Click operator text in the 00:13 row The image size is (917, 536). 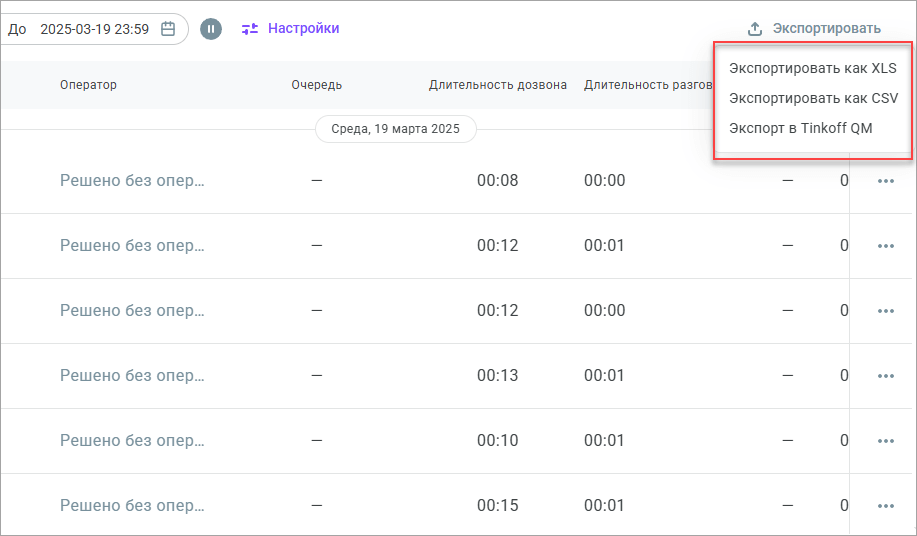click(x=132, y=375)
